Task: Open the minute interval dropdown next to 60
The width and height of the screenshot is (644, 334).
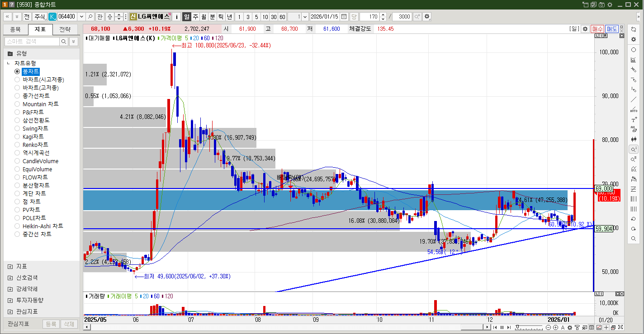Action: coord(305,17)
